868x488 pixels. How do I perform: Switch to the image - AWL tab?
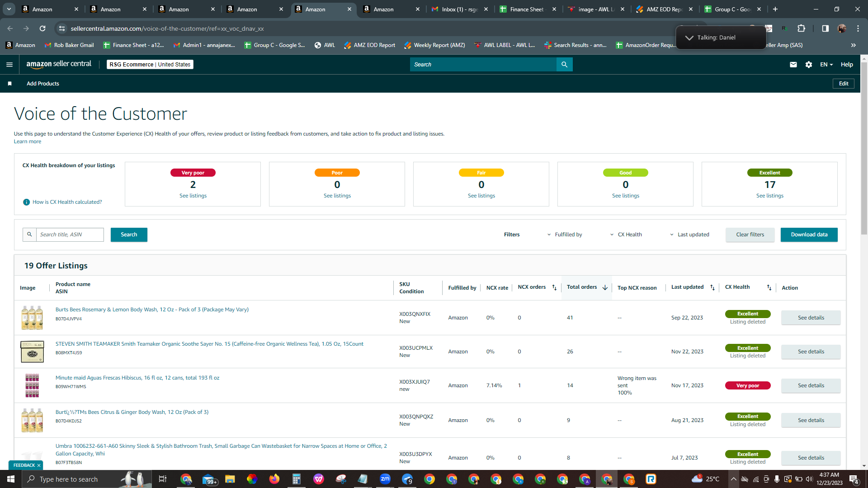tap(596, 9)
